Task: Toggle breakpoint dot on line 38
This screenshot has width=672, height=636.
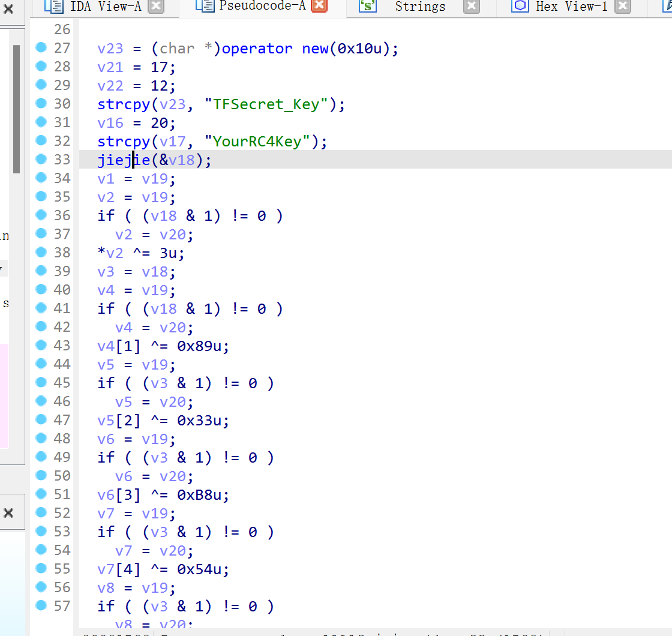Action: (x=41, y=253)
